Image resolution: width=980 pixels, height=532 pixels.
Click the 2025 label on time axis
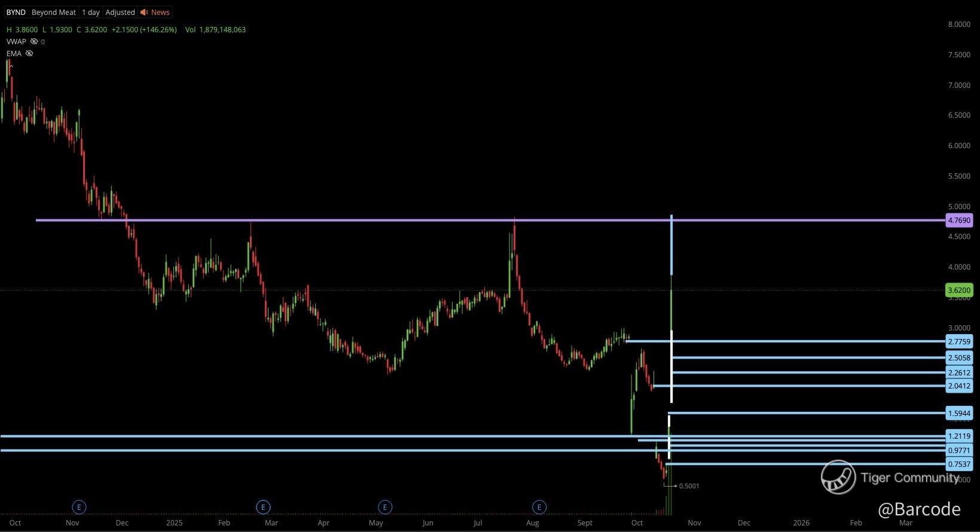tap(174, 523)
